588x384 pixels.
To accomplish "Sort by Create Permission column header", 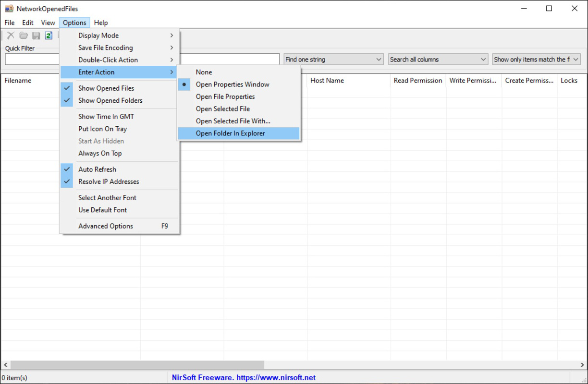I will click(x=529, y=81).
